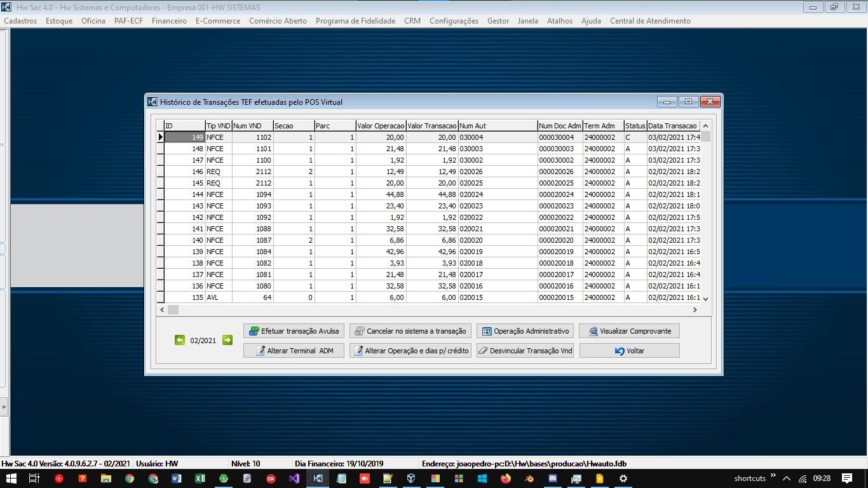Image resolution: width=868 pixels, height=488 pixels.
Task: Open Task View on the taskbar
Action: pyautogui.click(x=34, y=478)
